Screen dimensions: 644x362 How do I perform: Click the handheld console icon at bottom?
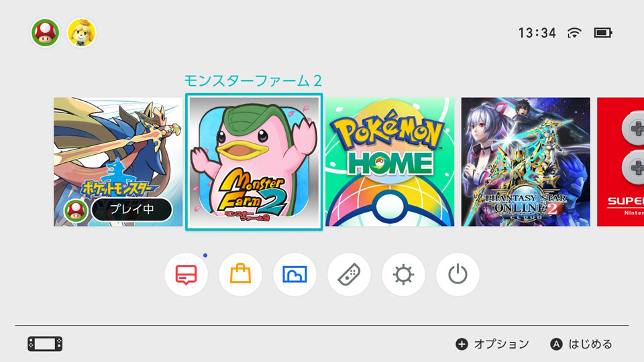pos(45,344)
